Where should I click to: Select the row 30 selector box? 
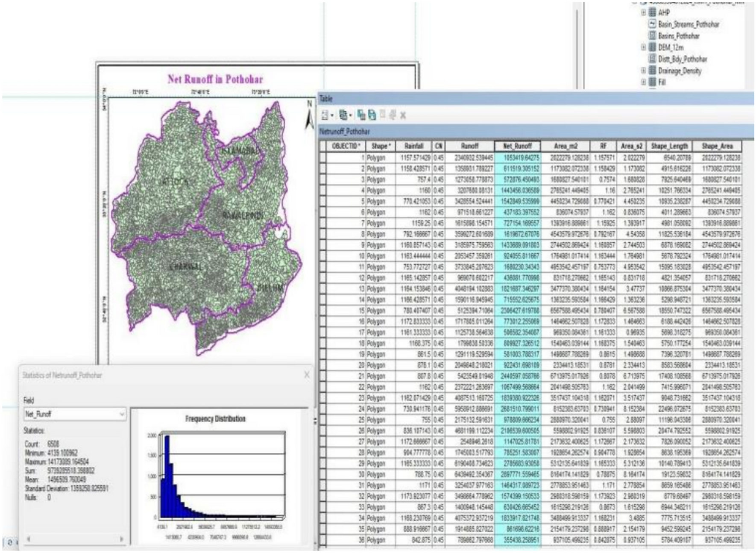323,474
